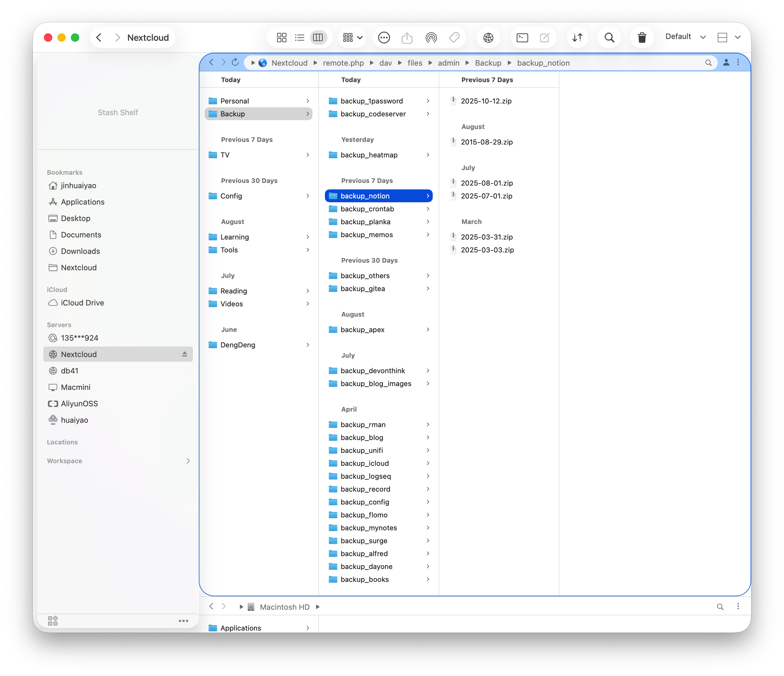Open the backup_crontab folder
Image resolution: width=784 pixels, height=676 pixels.
click(x=367, y=209)
